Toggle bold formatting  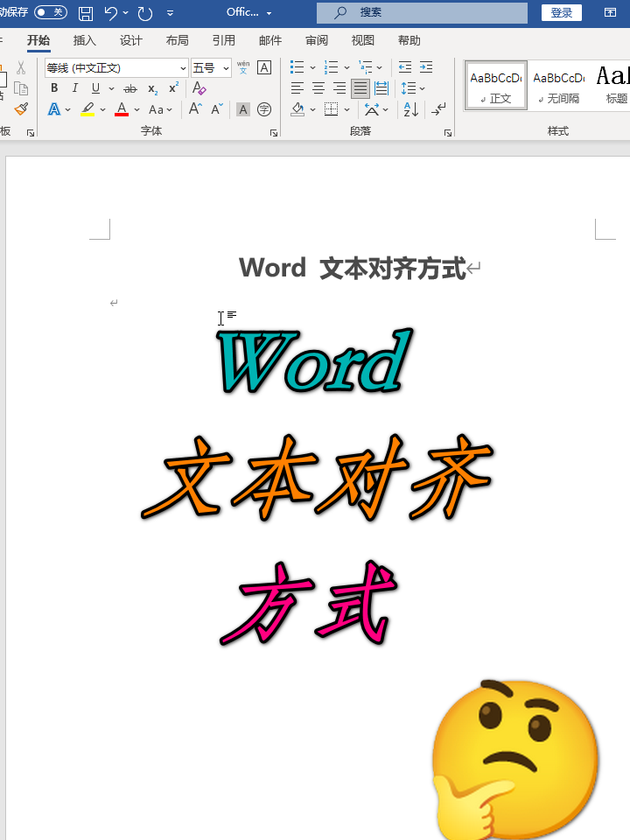pyautogui.click(x=54, y=88)
